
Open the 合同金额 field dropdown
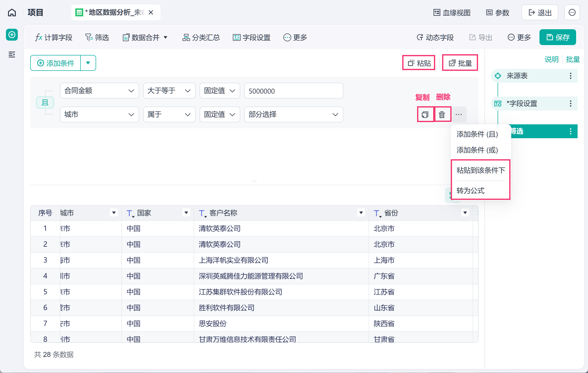tap(100, 91)
